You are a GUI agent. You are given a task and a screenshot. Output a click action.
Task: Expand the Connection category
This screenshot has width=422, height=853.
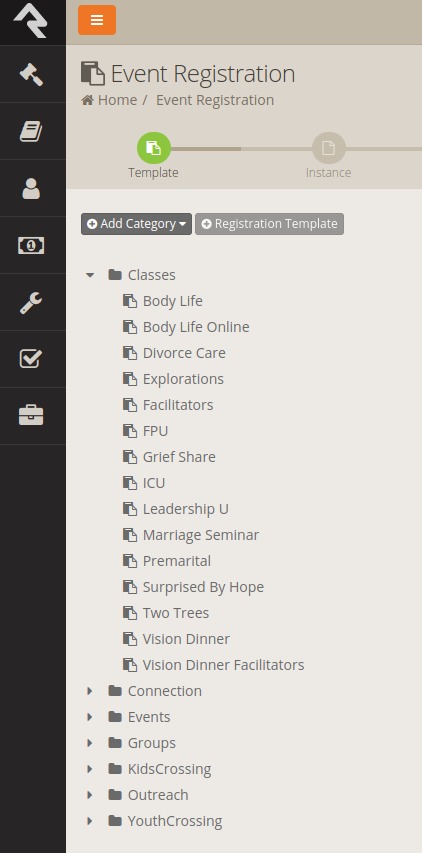coord(90,691)
